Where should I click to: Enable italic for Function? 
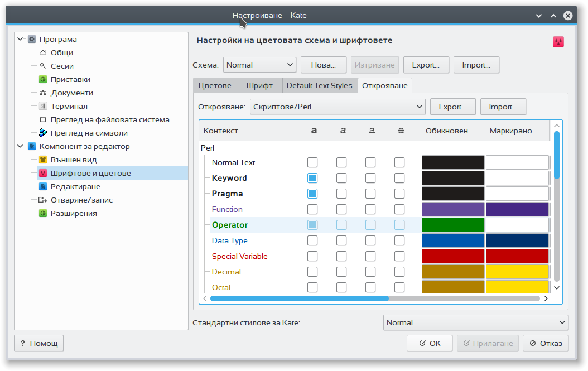341,209
